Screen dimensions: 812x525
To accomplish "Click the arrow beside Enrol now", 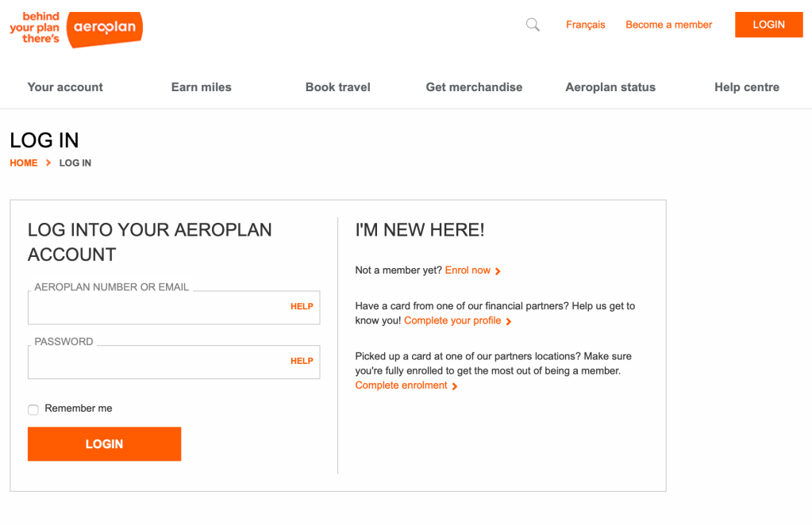I will coord(498,271).
